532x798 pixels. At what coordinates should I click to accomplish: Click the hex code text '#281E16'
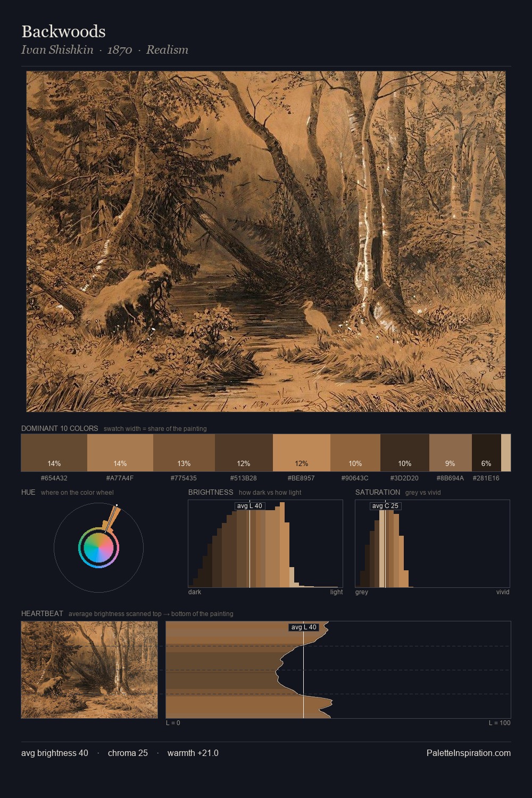tap(486, 478)
